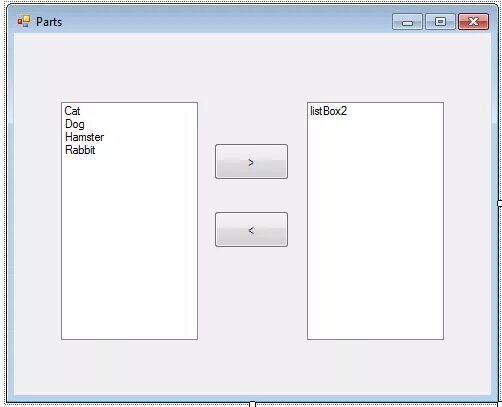This screenshot has height=407, width=502.
Task: Choose Hamster in the left list box
Action: coord(85,137)
